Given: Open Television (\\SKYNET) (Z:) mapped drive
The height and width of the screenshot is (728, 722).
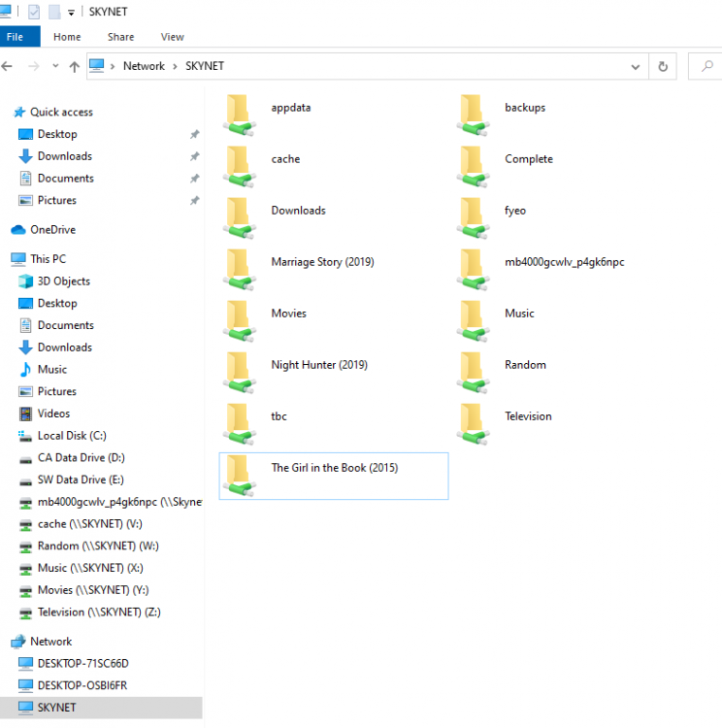Looking at the screenshot, I should pyautogui.click(x=99, y=612).
